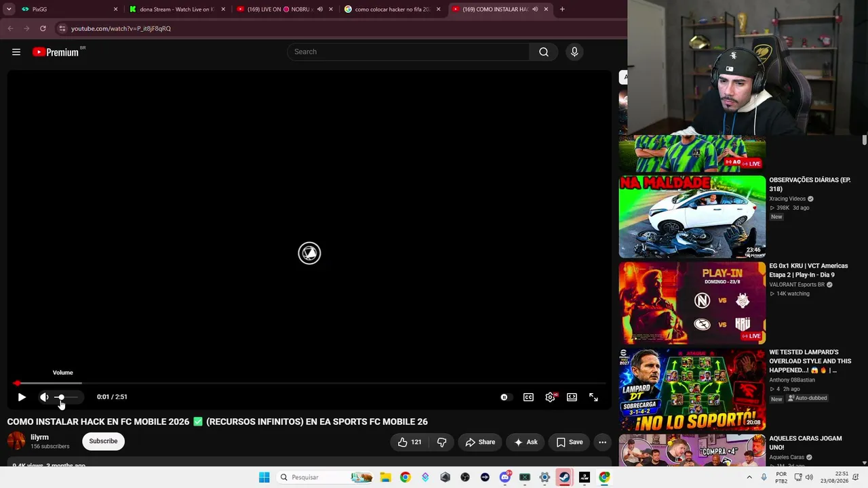
Task: Open the system tray volume control
Action: coord(809,477)
